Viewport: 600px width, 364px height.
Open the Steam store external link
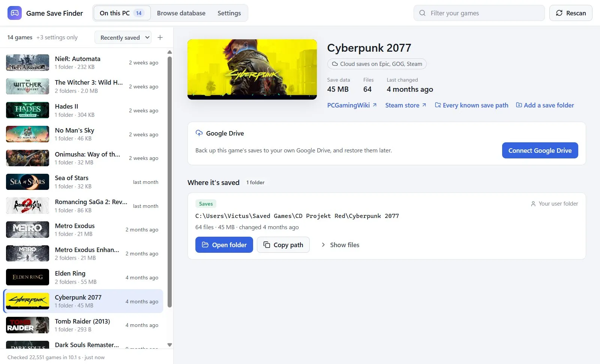click(406, 105)
